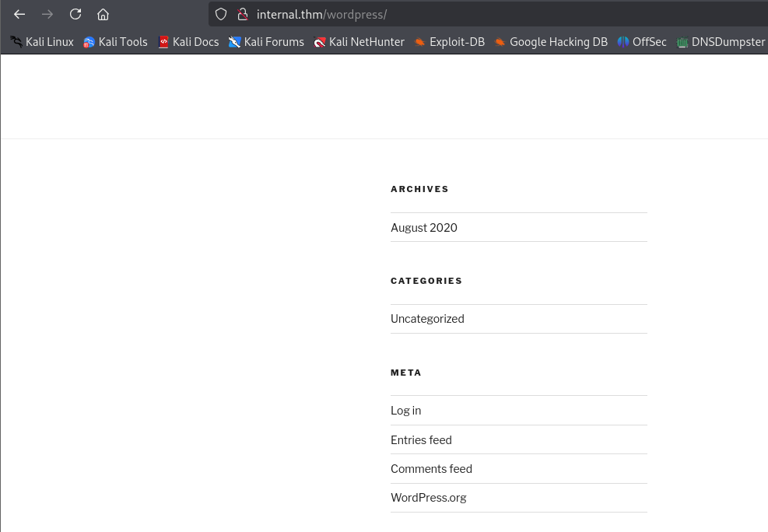
Task: Open the DNSDumpster bookmark
Action: pyautogui.click(x=721, y=42)
